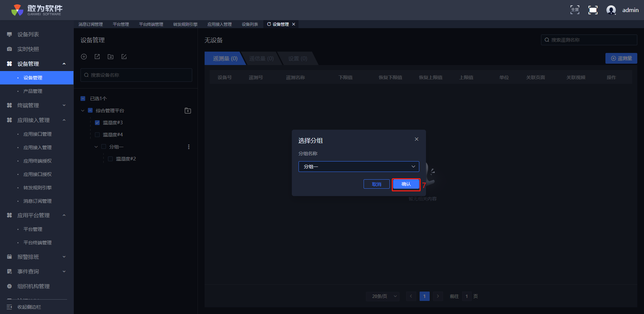The image size is (644, 314).
Task: Open the 分组名称 dropdown showing 分组一
Action: pyautogui.click(x=359, y=167)
